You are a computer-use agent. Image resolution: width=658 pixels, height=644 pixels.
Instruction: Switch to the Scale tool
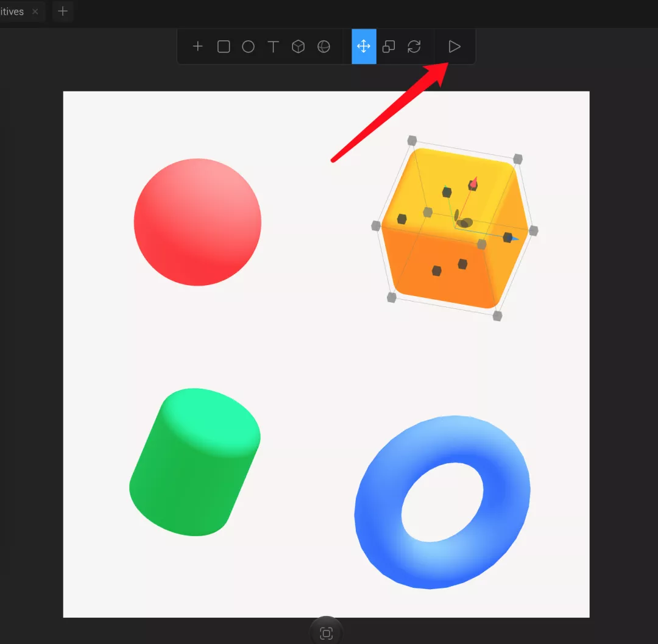click(389, 46)
